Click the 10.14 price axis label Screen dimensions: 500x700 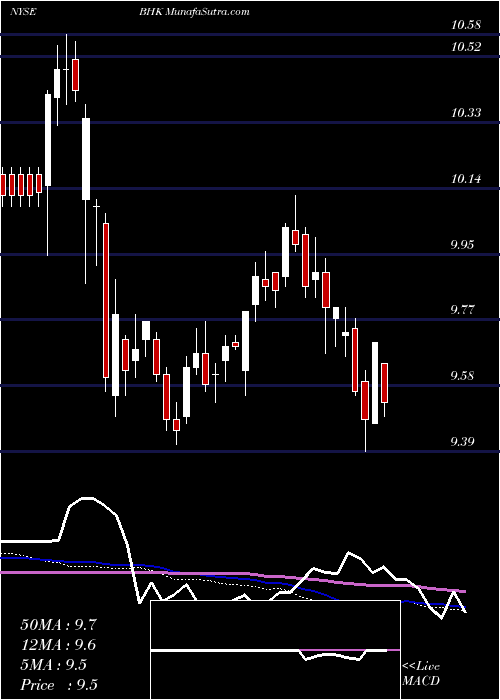click(x=466, y=179)
